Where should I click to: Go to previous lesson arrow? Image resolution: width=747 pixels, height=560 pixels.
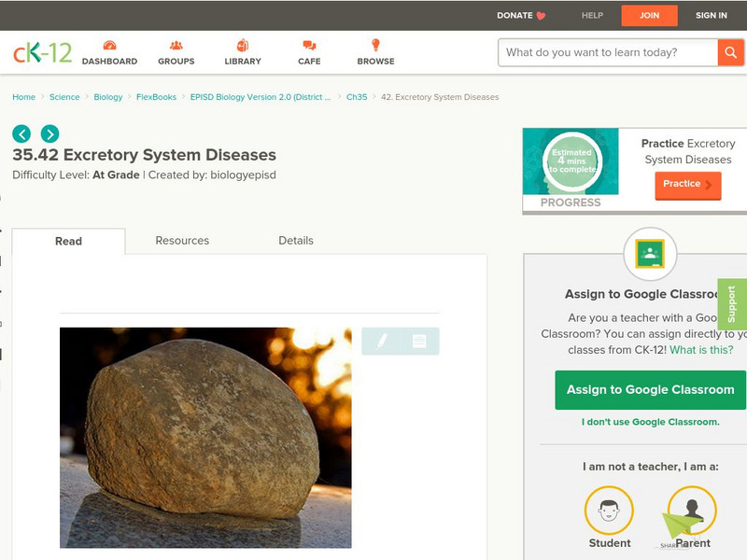pos(21,133)
